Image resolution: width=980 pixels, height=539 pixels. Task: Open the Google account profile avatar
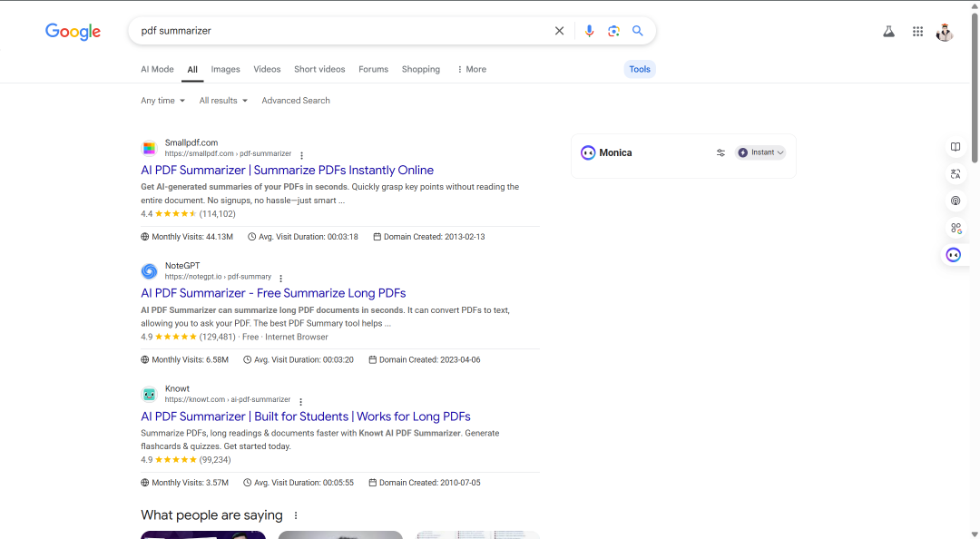pyautogui.click(x=945, y=31)
